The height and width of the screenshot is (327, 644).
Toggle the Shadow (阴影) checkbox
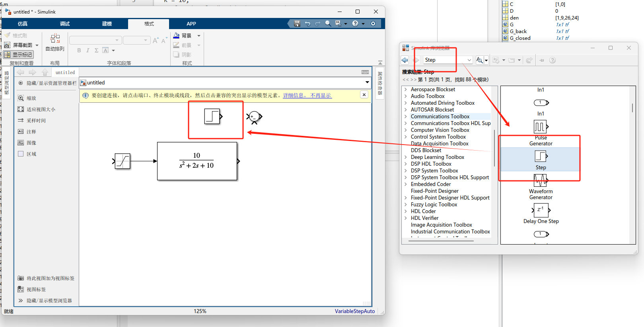click(182, 55)
